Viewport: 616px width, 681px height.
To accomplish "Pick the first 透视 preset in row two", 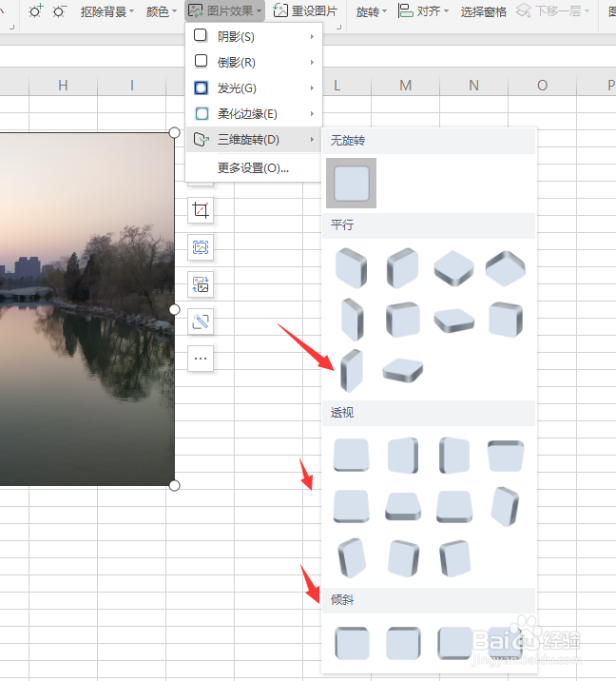I will [351, 506].
